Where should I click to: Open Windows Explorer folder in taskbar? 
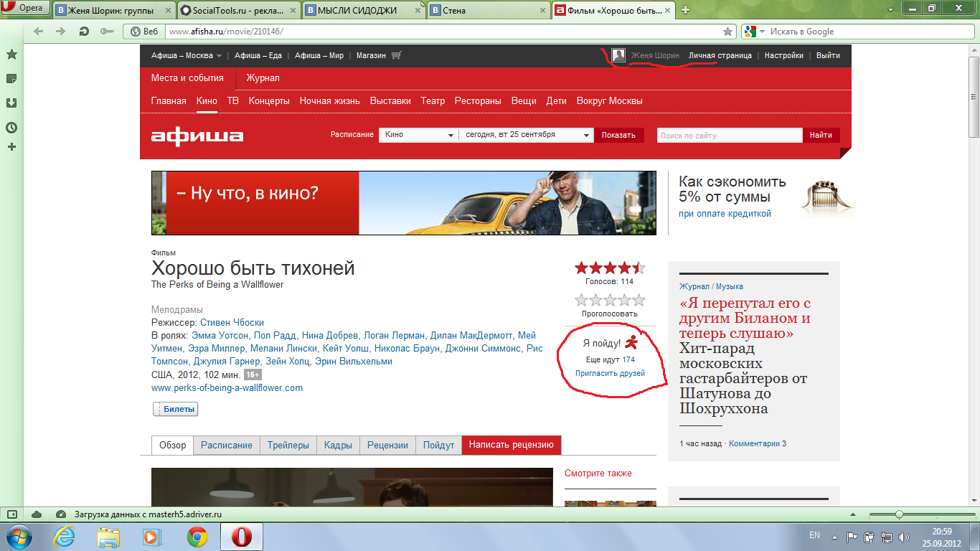(108, 537)
